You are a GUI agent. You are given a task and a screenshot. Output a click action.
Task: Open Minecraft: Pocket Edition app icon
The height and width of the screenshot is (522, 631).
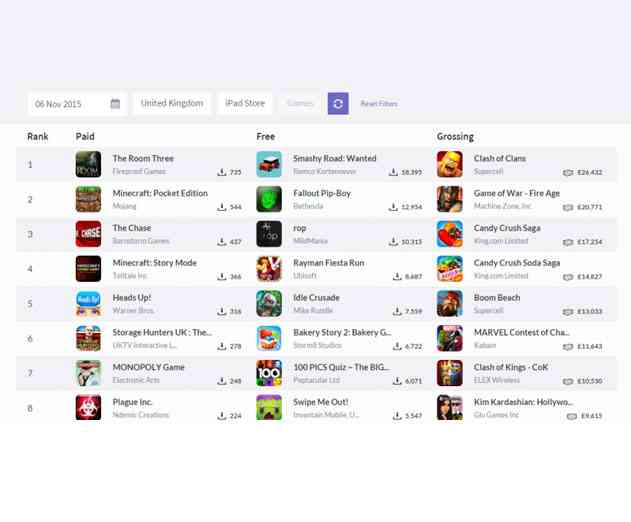(x=88, y=199)
